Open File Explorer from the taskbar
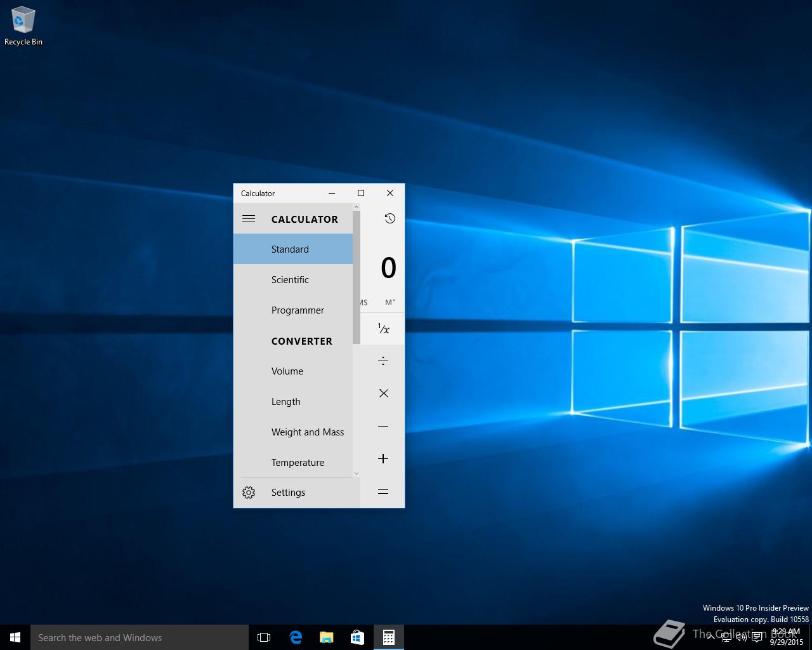The image size is (812, 650). [326, 637]
